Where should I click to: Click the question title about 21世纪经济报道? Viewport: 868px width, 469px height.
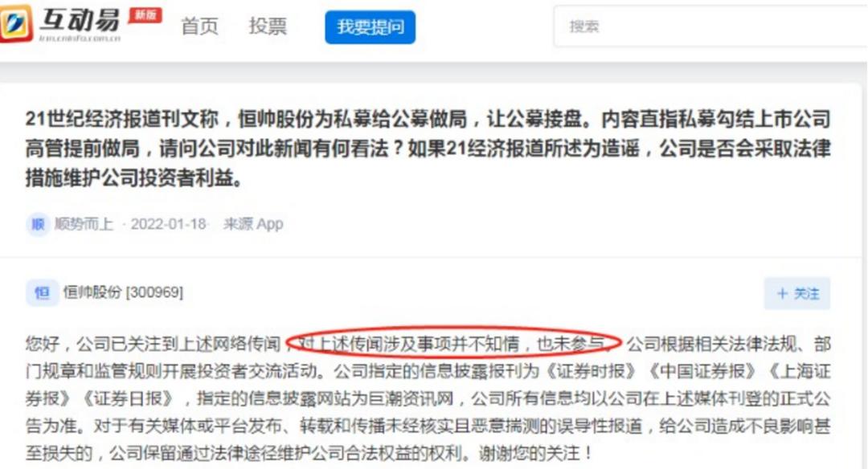[428, 149]
